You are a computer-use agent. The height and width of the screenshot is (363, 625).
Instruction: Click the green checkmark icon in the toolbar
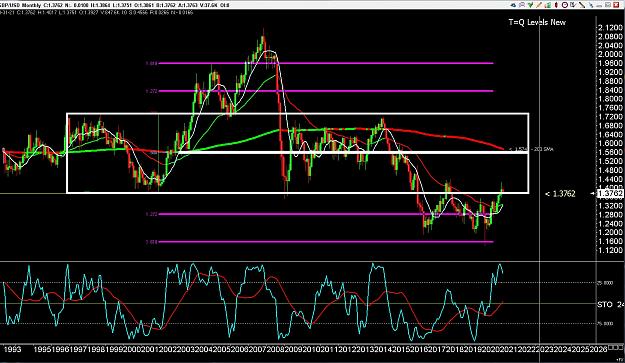[530, 5]
